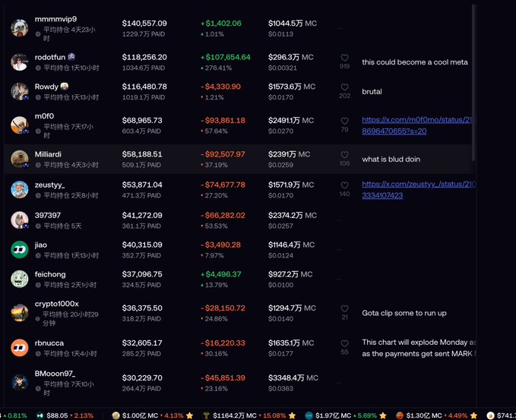Open the $1.00亿 MC ticker token
Image resolution: width=516 pixels, height=420 pixels.
point(152,415)
